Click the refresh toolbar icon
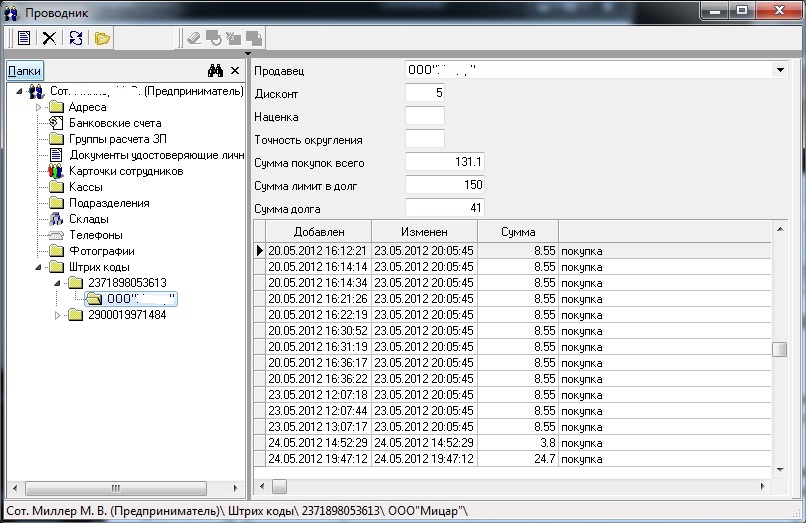Image resolution: width=806 pixels, height=523 pixels. pos(76,38)
